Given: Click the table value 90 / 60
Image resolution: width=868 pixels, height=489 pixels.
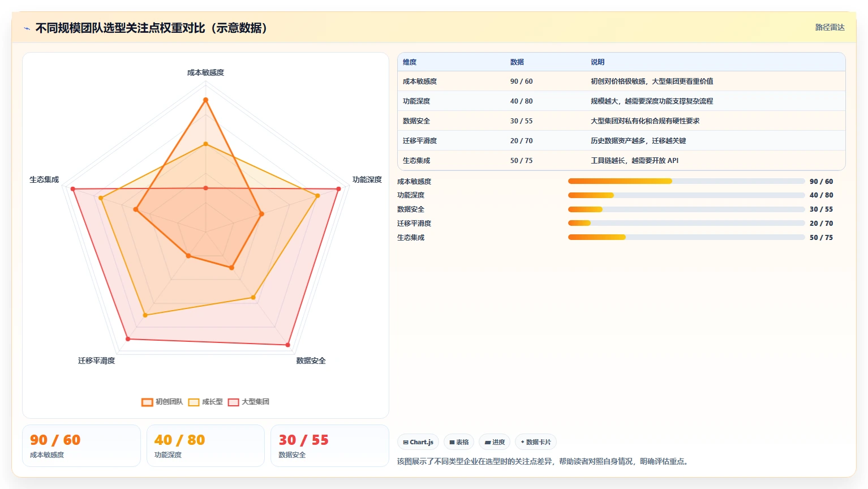Looking at the screenshot, I should 521,81.
